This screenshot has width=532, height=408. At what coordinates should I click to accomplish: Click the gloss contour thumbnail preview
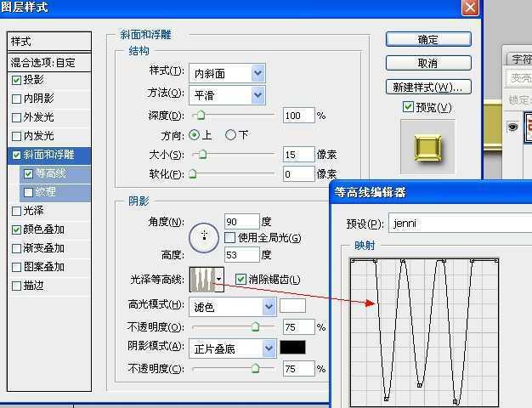pos(202,280)
